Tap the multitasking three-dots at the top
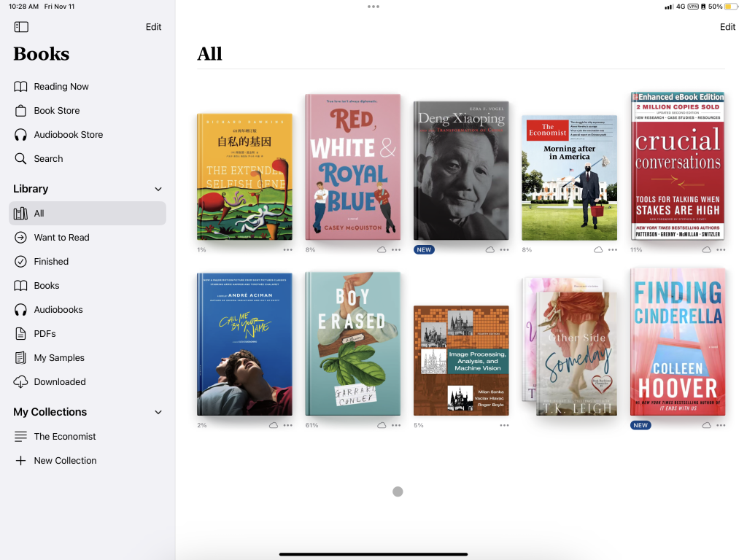 tap(373, 7)
